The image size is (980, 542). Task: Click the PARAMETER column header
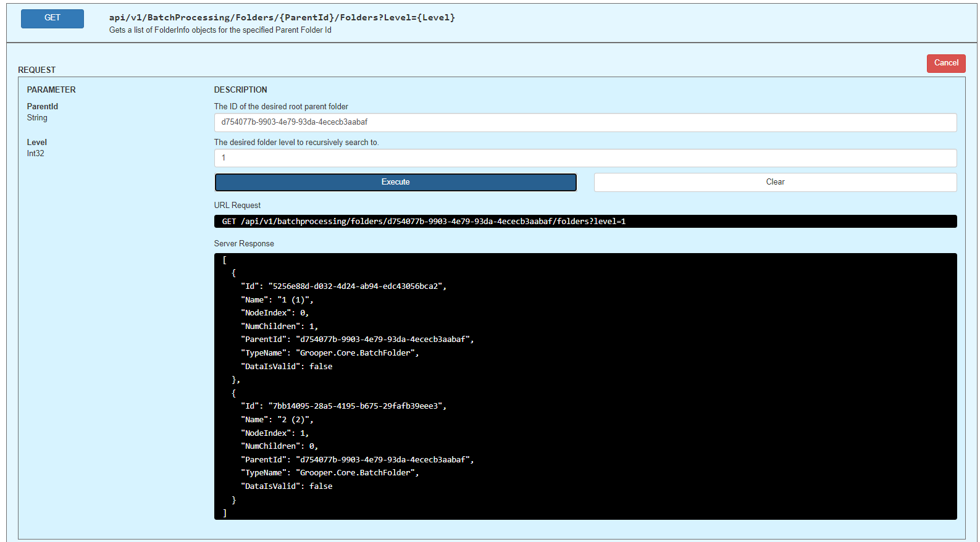pos(51,90)
